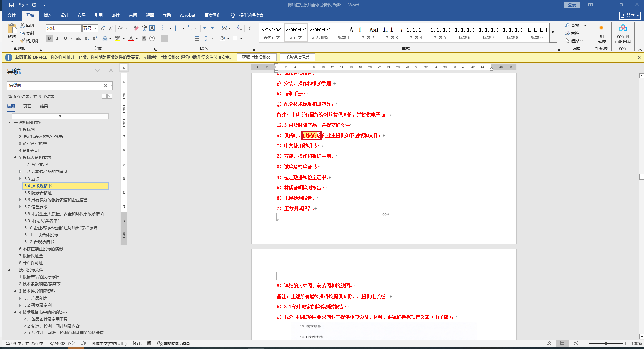
Task: Increase paragraph indent
Action: (x=214, y=28)
